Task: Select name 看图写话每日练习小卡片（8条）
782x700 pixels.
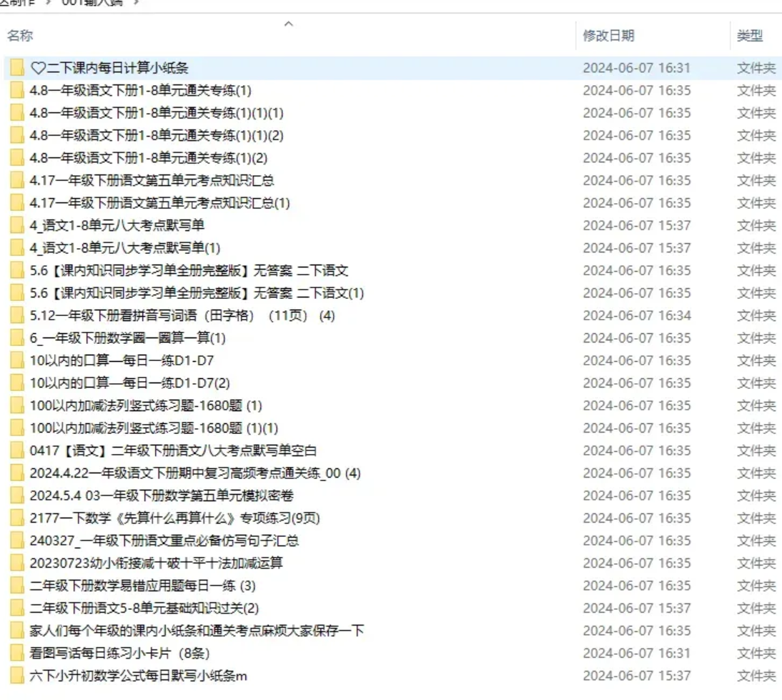Action: coord(119,653)
